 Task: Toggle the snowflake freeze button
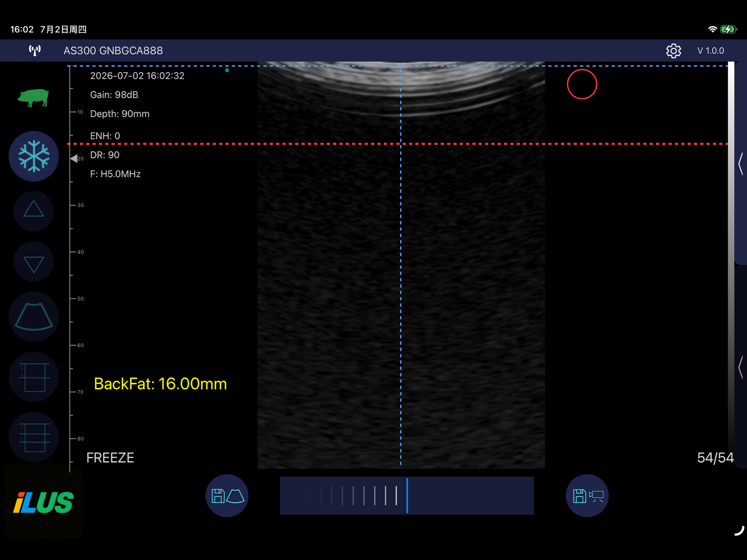click(33, 156)
